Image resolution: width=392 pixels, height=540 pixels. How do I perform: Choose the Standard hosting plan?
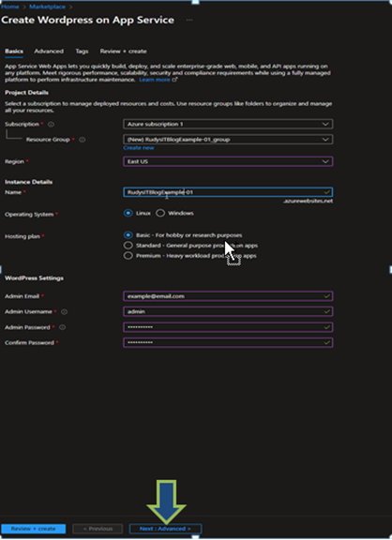(128, 246)
